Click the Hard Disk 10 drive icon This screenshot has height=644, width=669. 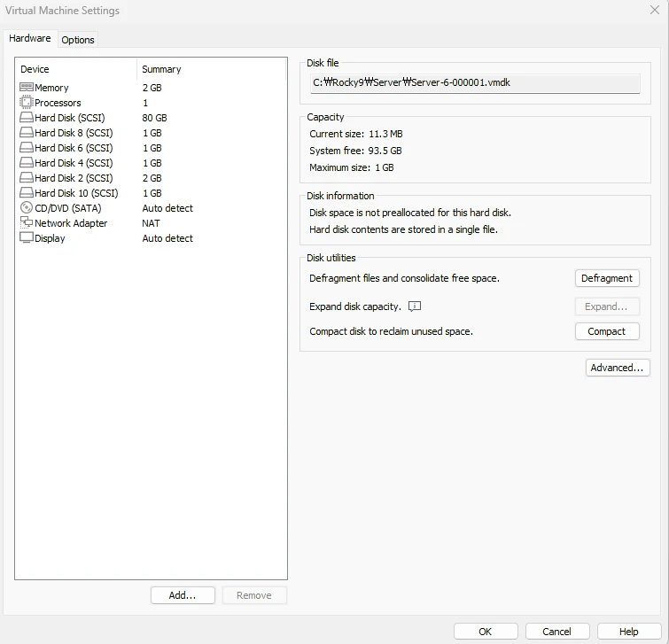click(x=26, y=193)
